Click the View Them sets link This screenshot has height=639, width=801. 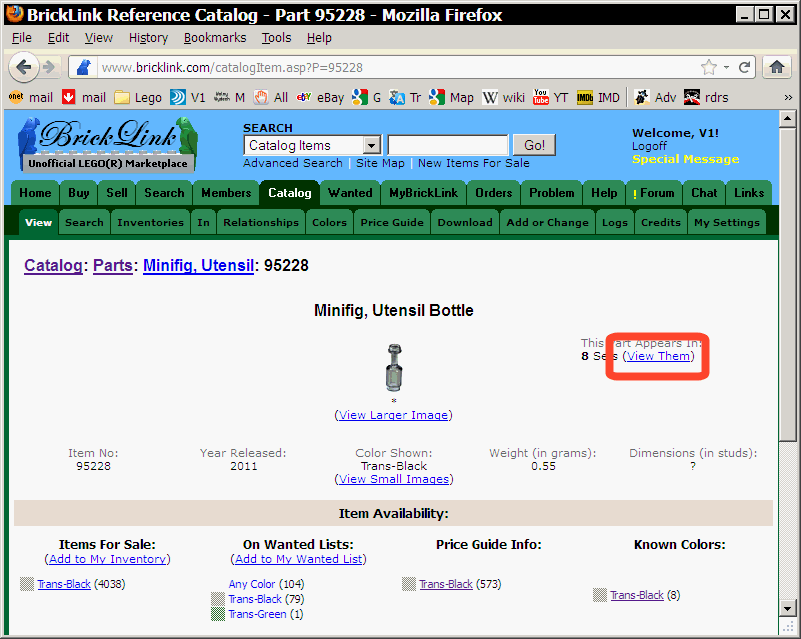tap(658, 356)
